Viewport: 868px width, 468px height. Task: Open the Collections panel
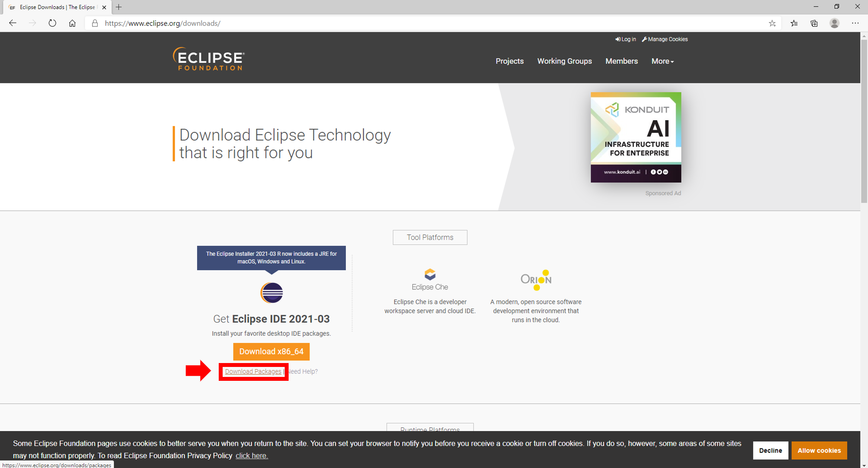(x=814, y=23)
